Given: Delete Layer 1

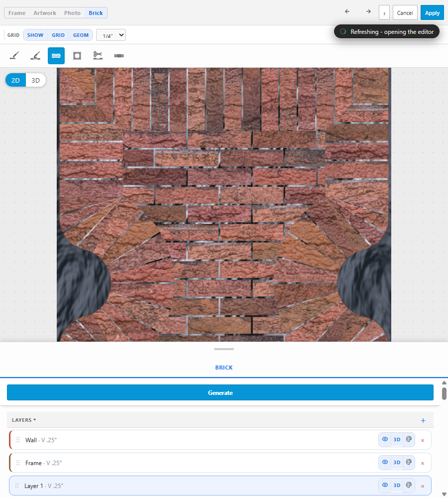Looking at the screenshot, I should (423, 486).
